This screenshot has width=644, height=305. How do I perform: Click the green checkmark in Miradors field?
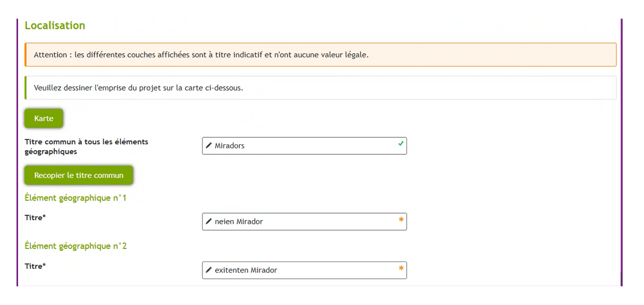400,143
